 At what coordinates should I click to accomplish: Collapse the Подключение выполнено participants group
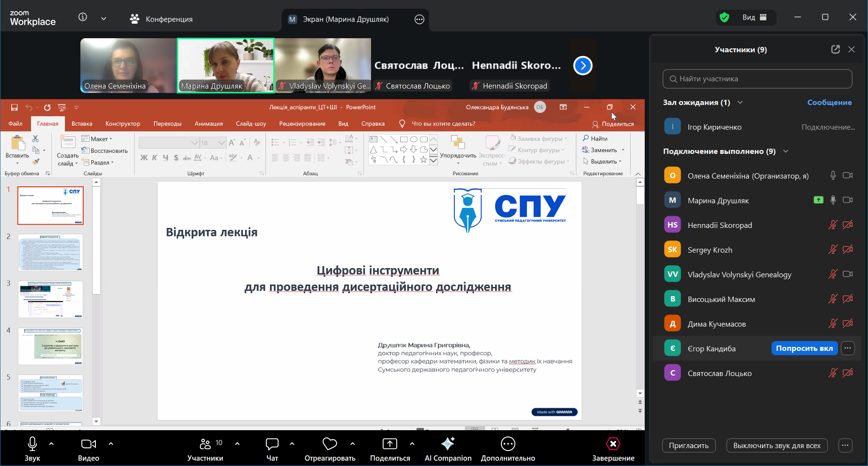pos(786,151)
